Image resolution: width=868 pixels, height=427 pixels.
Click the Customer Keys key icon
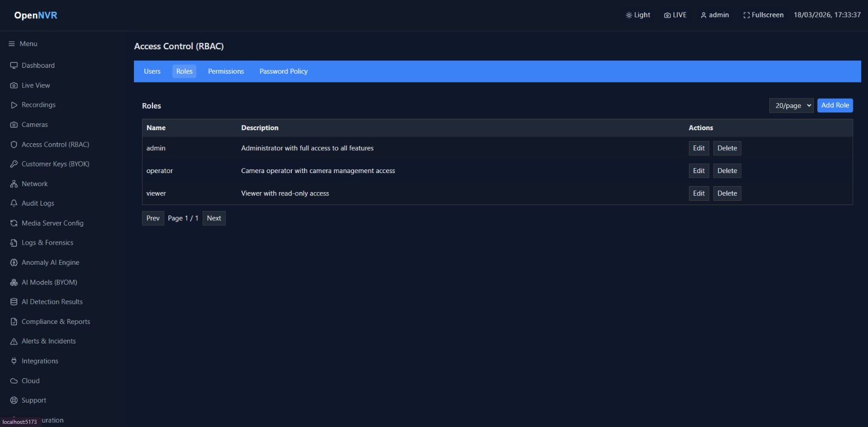tap(14, 164)
